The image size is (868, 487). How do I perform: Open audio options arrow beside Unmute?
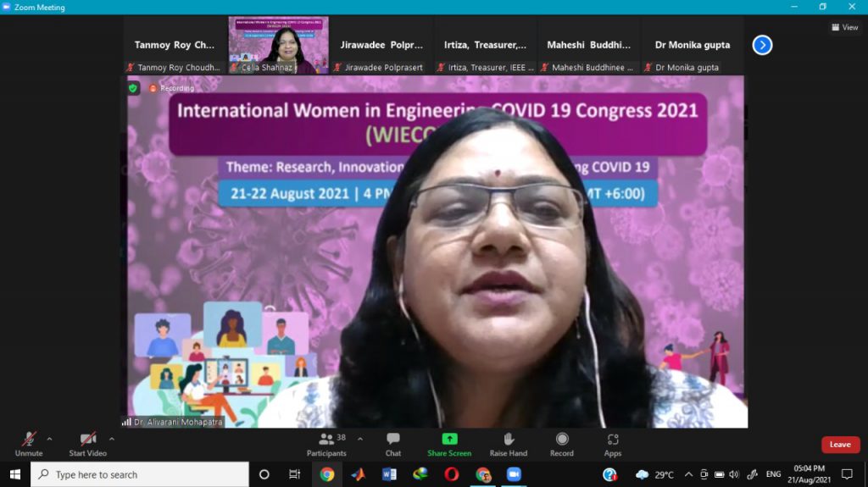[50, 439]
